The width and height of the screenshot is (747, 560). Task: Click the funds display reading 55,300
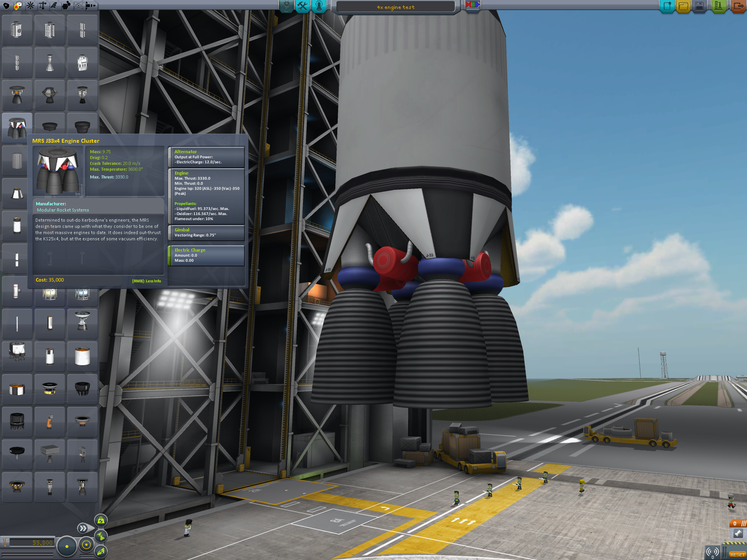click(x=32, y=542)
